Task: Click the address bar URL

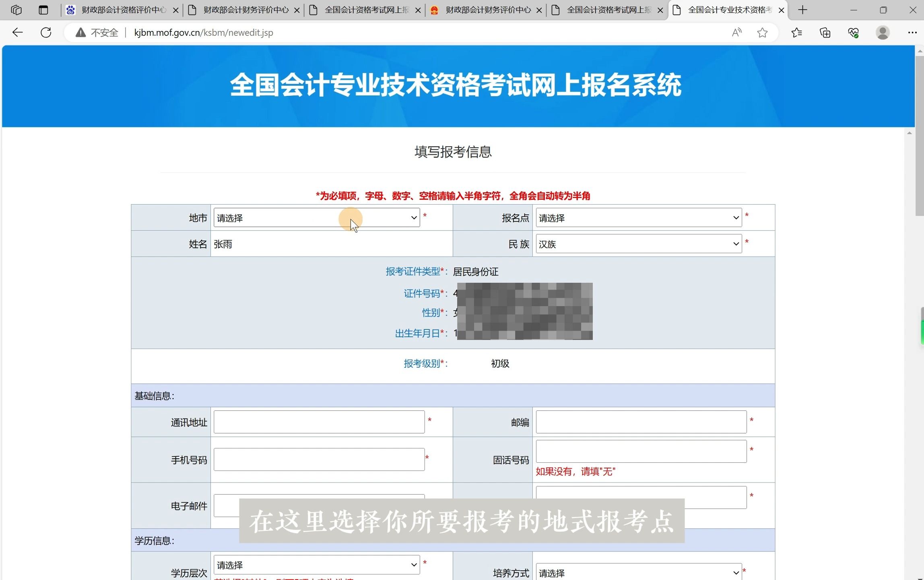Action: coord(204,33)
